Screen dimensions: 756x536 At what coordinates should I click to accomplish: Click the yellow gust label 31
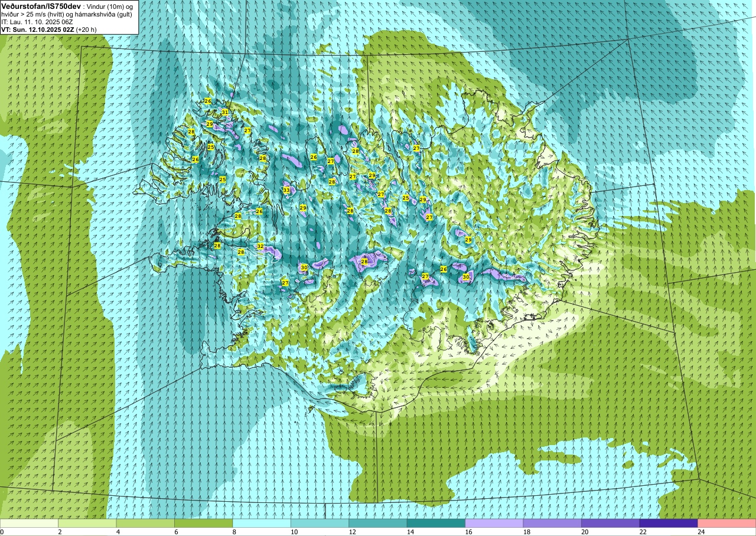(225, 112)
